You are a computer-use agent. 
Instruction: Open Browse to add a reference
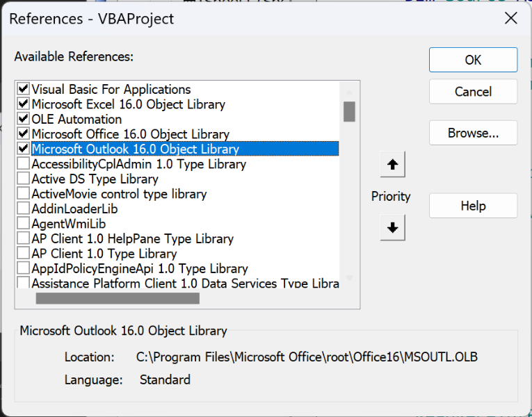473,132
